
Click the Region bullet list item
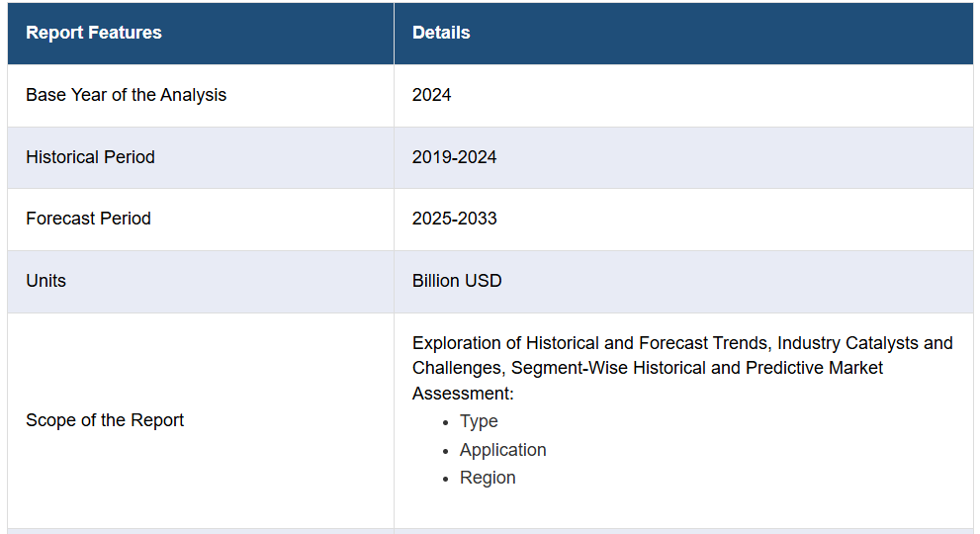click(488, 478)
